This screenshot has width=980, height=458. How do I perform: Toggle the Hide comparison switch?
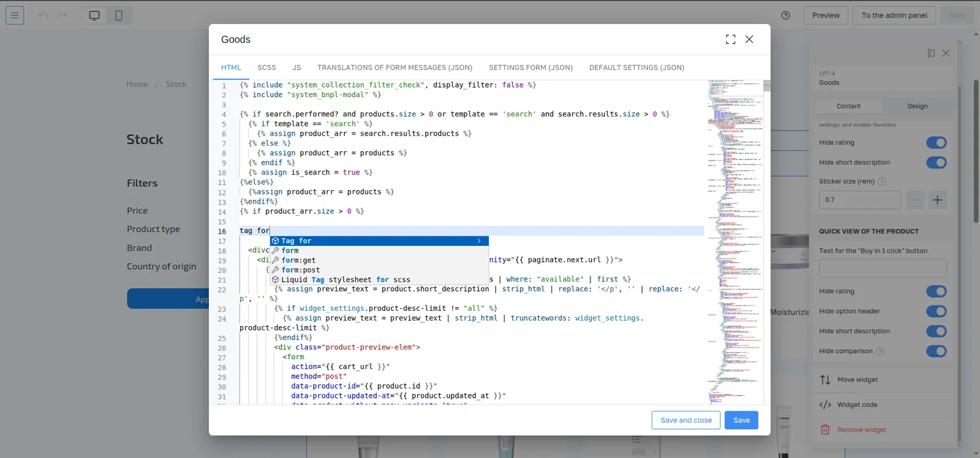click(937, 351)
